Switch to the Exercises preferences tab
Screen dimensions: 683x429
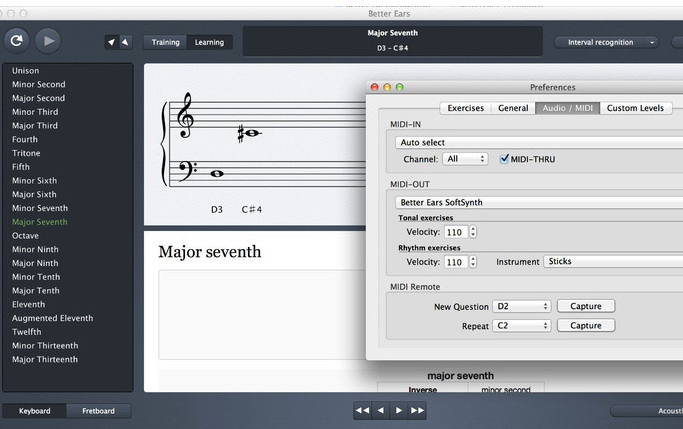[465, 108]
